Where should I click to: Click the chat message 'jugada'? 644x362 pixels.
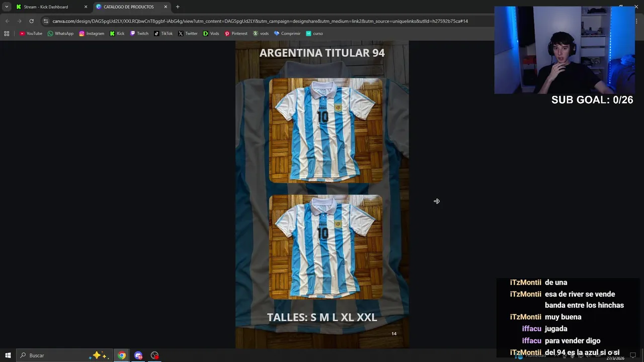556,329
